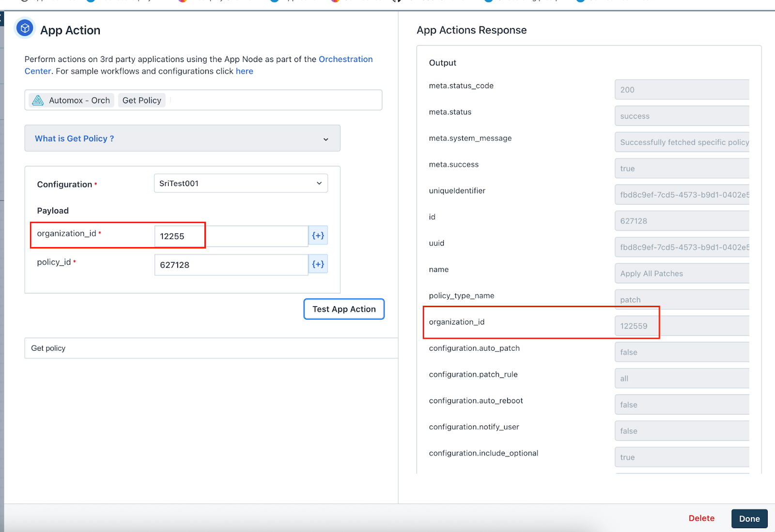775x532 pixels.
Task: Click the meta.system_message output value
Action: tap(682, 142)
